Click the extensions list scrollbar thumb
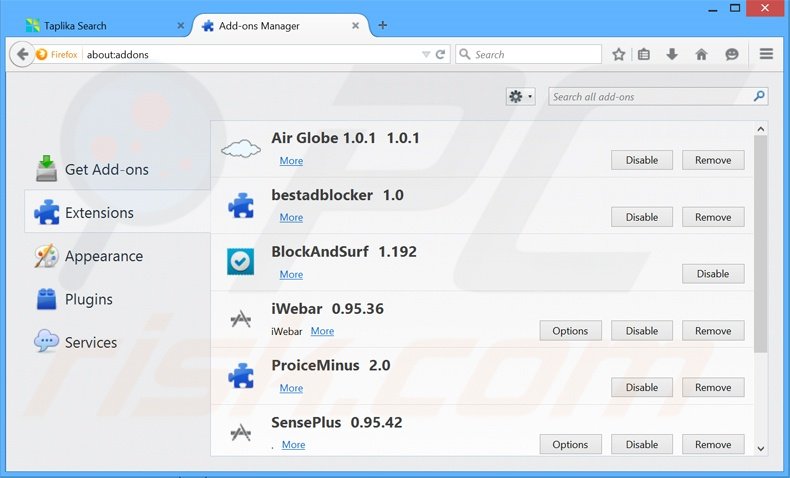 coord(761,244)
